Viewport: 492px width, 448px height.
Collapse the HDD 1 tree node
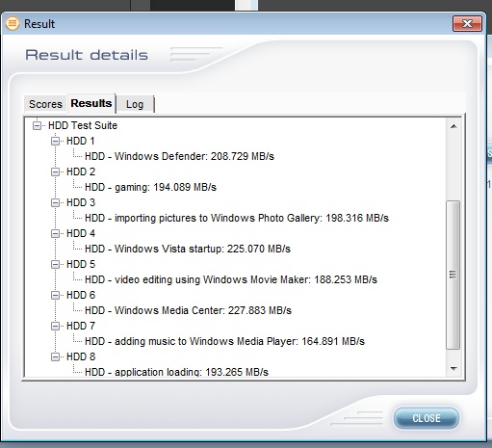point(56,141)
